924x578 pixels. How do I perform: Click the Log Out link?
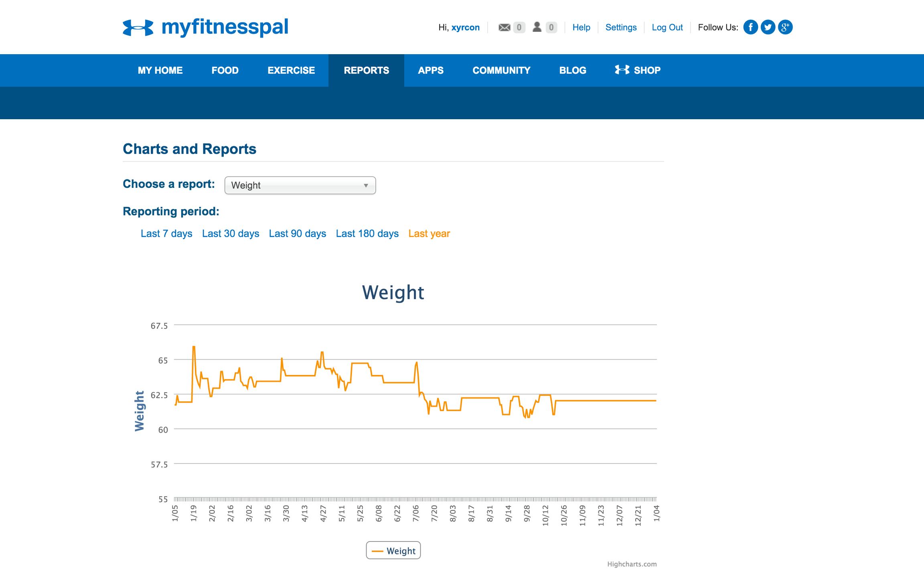667,27
